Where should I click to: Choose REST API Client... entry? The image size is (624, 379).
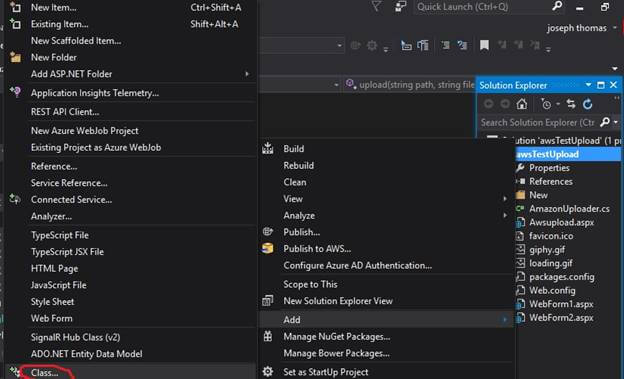pos(65,111)
